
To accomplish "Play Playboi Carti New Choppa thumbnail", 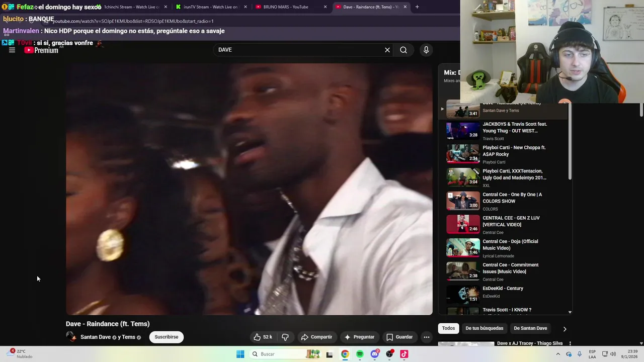I will pyautogui.click(x=463, y=154).
